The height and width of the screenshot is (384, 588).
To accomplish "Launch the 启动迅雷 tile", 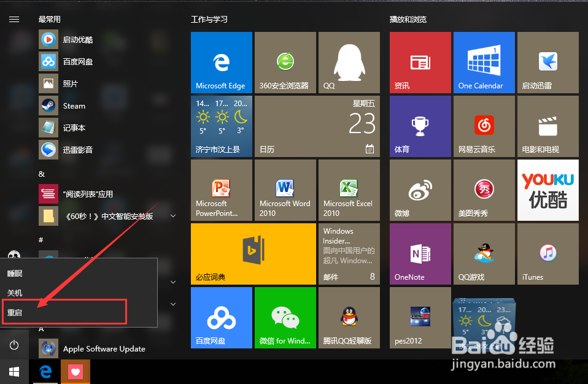I will [x=548, y=62].
